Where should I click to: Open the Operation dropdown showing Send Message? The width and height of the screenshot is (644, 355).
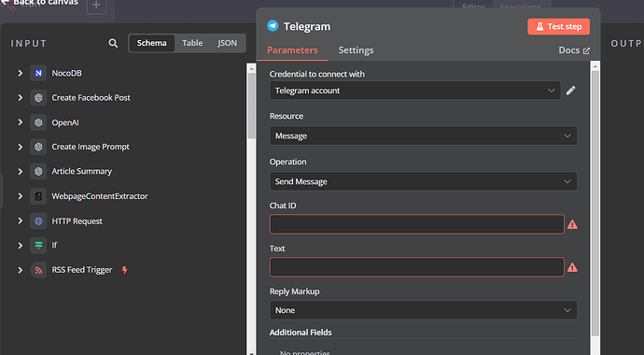click(423, 181)
